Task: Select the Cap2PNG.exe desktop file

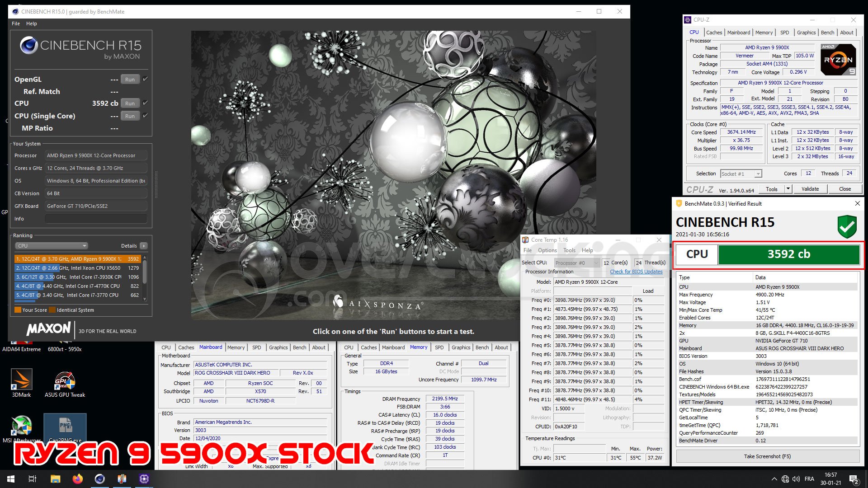Action: tap(65, 428)
